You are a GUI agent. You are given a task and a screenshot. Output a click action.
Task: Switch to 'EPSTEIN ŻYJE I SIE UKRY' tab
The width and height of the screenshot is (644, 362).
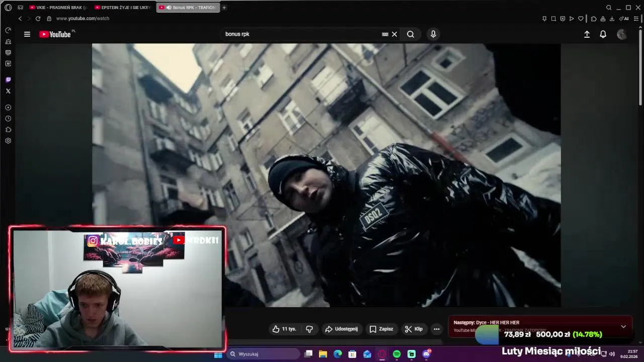(x=123, y=8)
